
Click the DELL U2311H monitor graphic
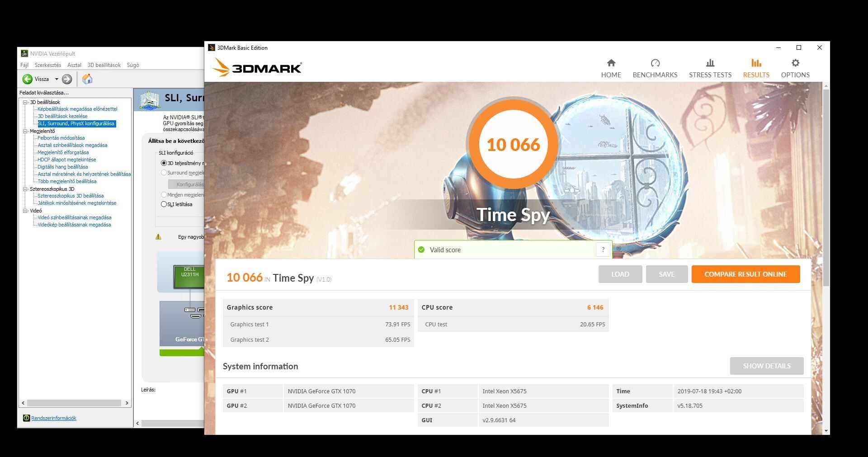(x=189, y=277)
